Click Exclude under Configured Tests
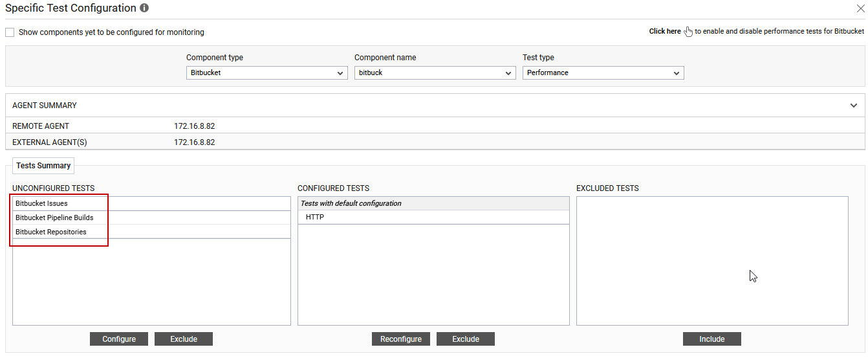The width and height of the screenshot is (868, 358). (x=466, y=339)
